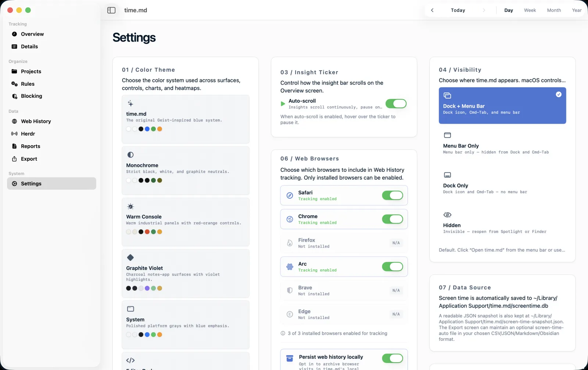This screenshot has height=370, width=588.
Task: Click the Warm Console sun icon
Action: (x=130, y=206)
